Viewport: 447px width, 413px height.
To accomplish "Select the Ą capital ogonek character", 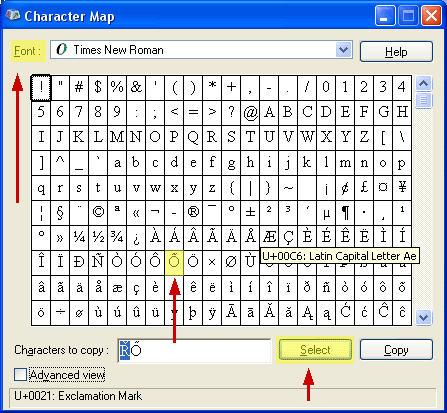I will tap(307, 313).
